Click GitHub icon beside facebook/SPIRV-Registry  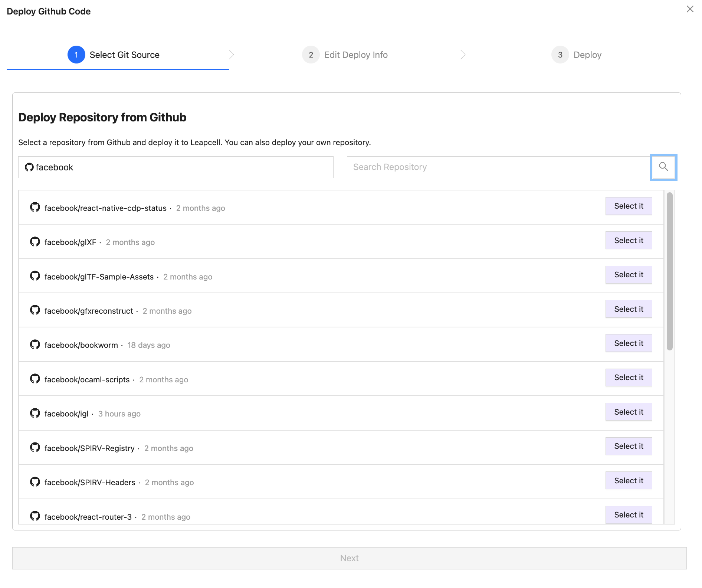click(x=35, y=447)
